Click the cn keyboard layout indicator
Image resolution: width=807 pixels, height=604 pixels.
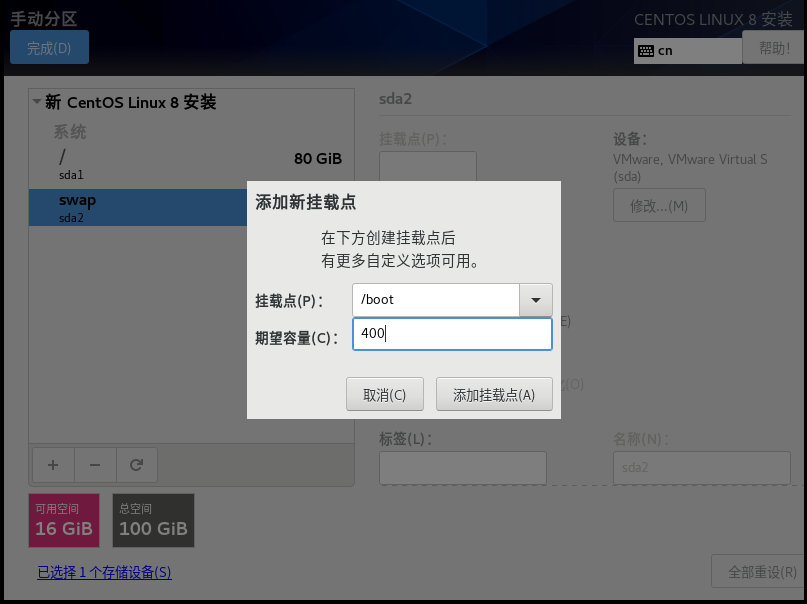pyautogui.click(x=688, y=50)
